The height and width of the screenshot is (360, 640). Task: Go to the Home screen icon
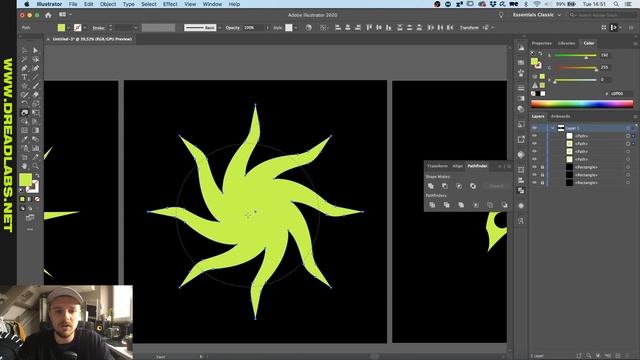[x=48, y=15]
